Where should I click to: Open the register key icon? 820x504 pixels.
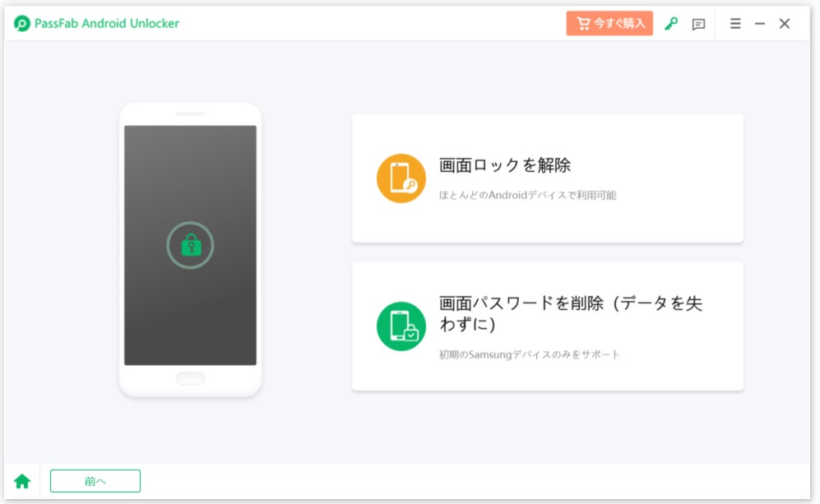click(x=671, y=24)
